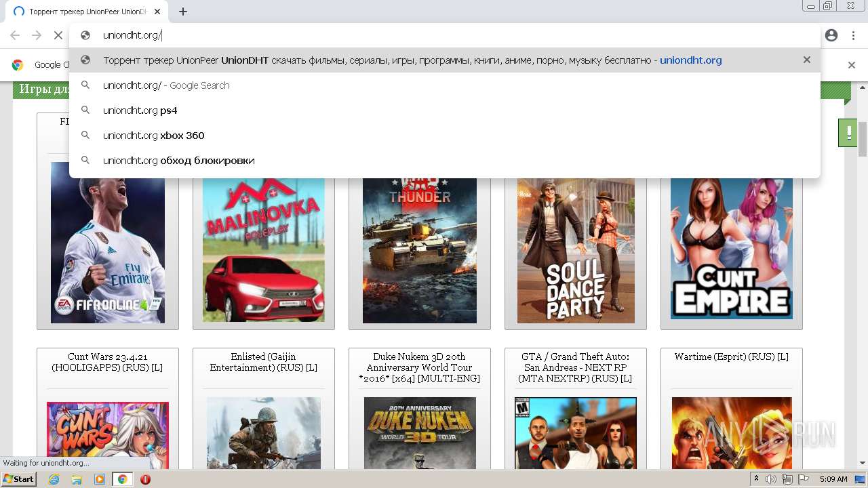Click the green exclamation notice button
Screen dimensions: 868x488
click(x=848, y=132)
